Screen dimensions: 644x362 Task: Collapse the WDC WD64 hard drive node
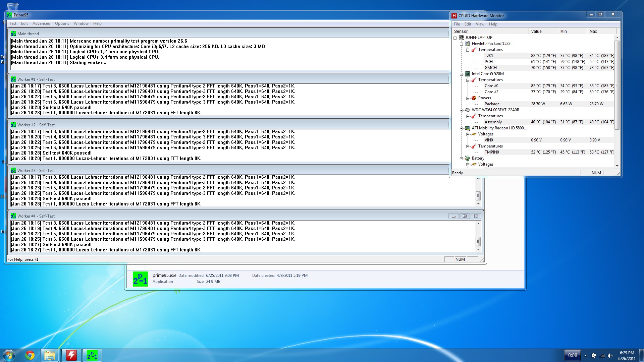pos(461,110)
